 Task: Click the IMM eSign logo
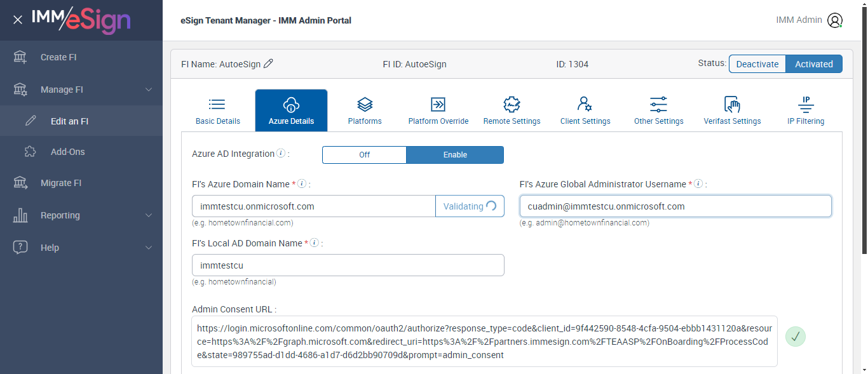(x=81, y=19)
